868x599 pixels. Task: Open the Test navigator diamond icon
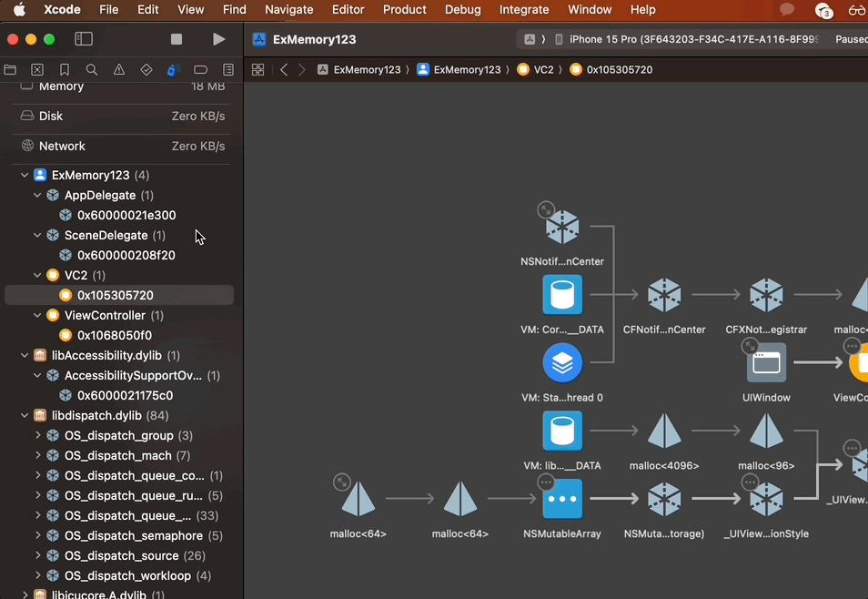pyautogui.click(x=146, y=70)
